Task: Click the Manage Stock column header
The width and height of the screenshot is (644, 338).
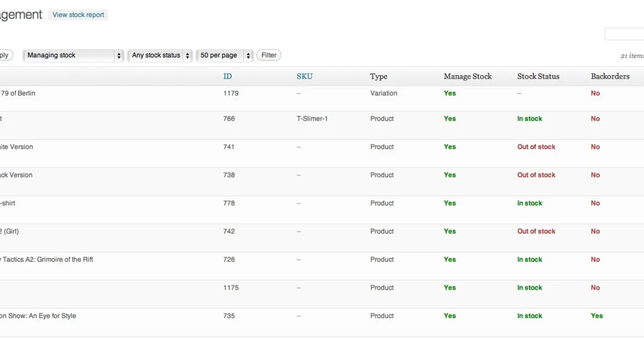Action: tap(467, 76)
